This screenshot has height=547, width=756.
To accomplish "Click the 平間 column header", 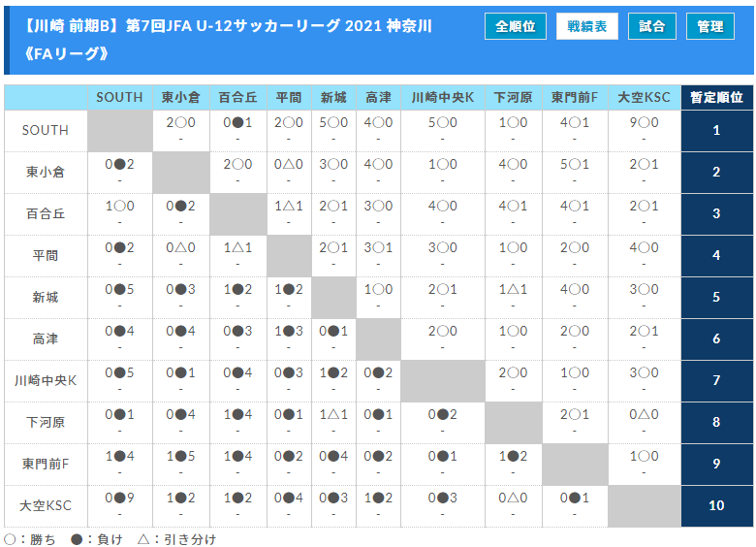I will 289,97.
